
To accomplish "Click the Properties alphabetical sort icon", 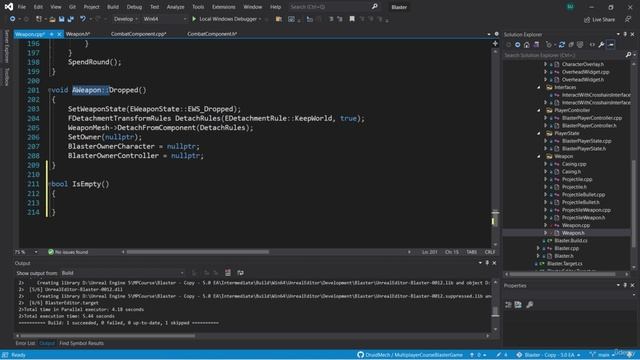I will point(518,304).
